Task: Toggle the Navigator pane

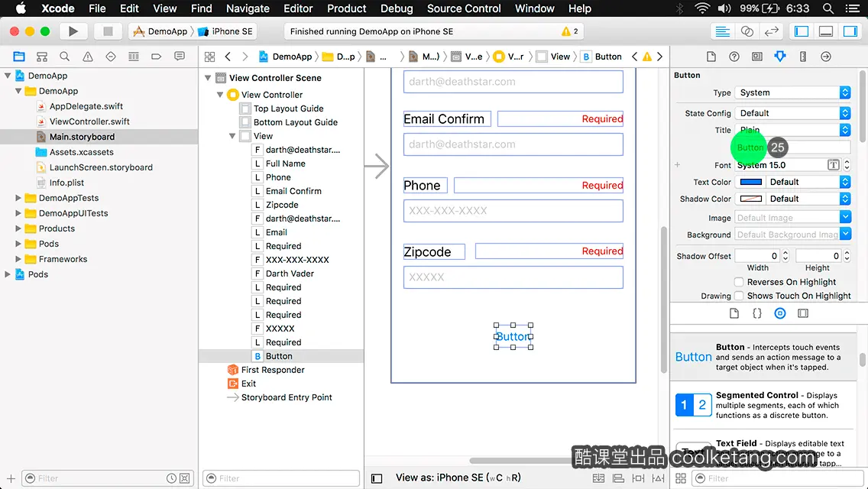Action: [802, 31]
